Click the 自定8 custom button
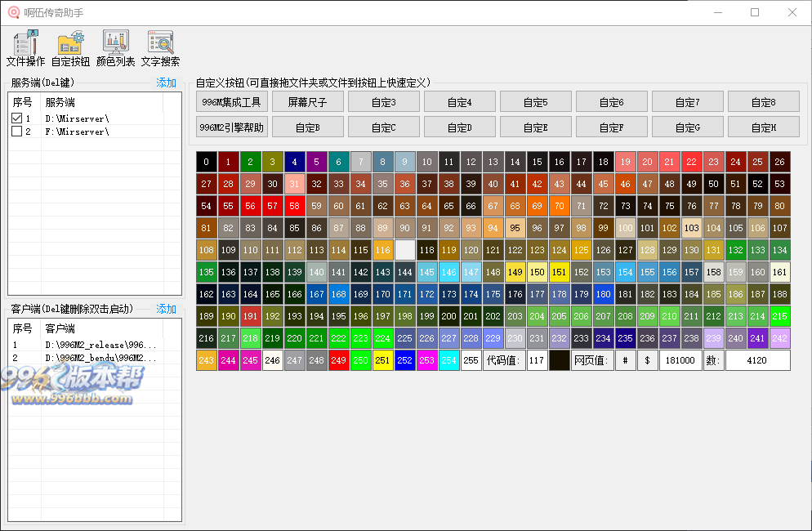The height and width of the screenshot is (531, 812). pyautogui.click(x=763, y=102)
